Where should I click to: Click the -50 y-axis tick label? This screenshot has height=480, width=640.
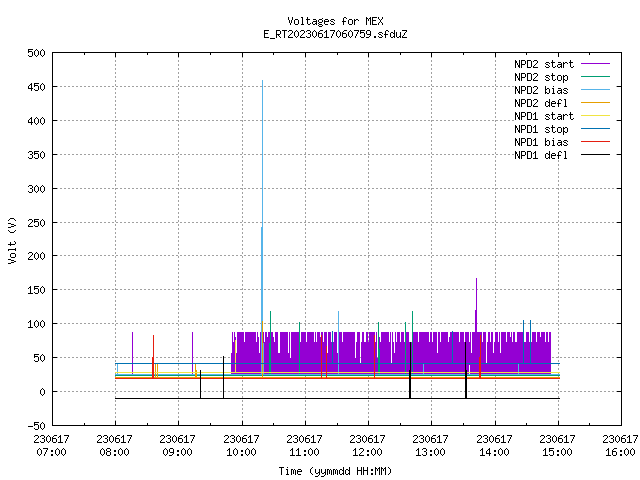[36, 426]
